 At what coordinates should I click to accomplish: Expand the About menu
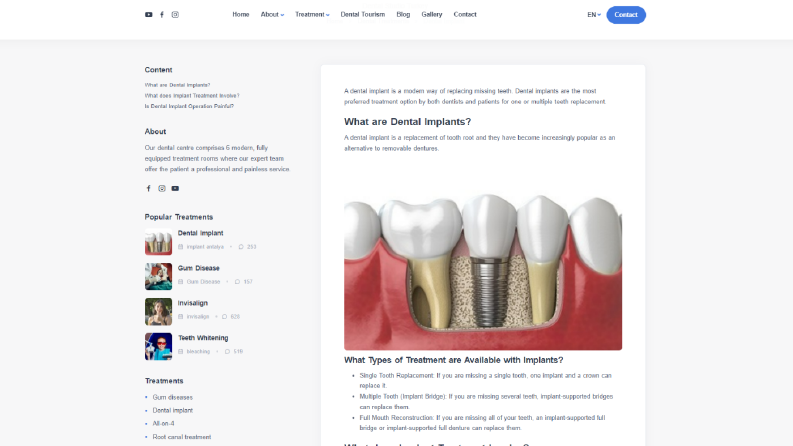[x=272, y=15]
